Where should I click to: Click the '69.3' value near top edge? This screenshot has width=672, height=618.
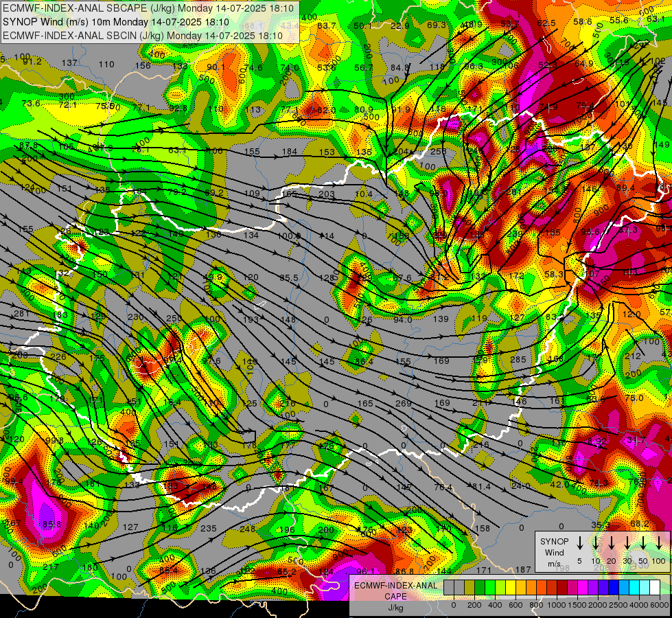pos(437,25)
